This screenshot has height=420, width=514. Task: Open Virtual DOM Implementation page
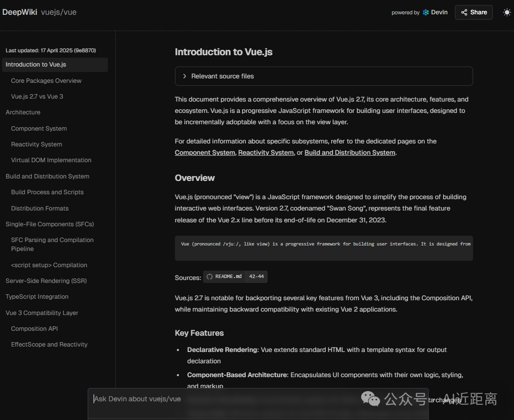coord(51,160)
